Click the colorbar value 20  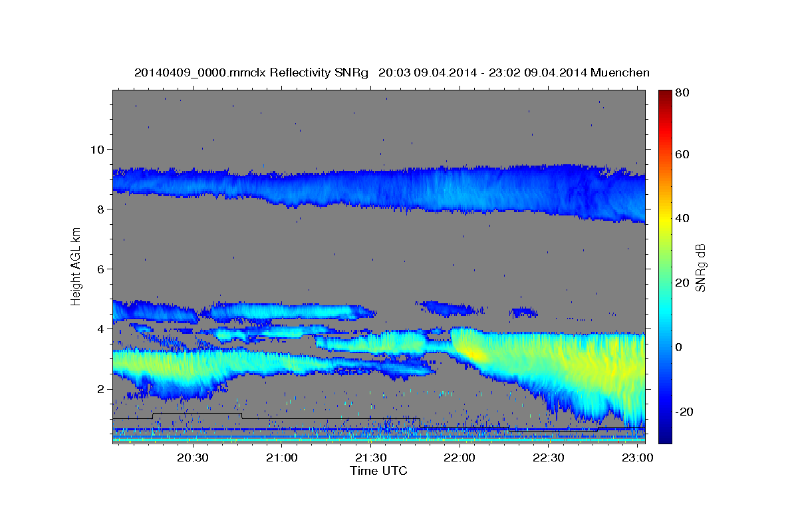point(682,283)
